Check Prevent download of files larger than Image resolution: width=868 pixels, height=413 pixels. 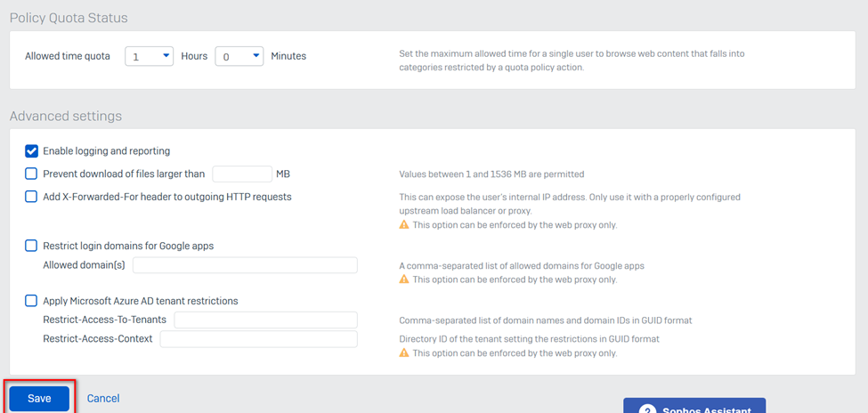pyautogui.click(x=31, y=174)
